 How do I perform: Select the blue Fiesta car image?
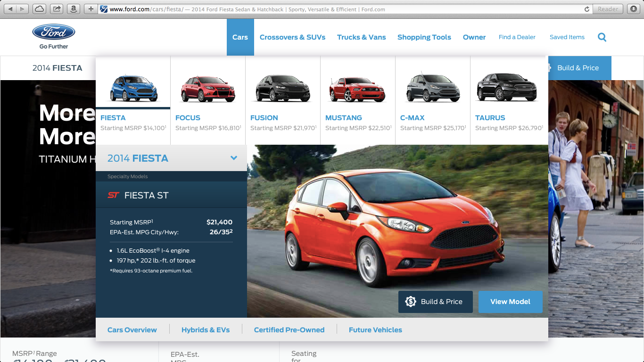(133, 88)
